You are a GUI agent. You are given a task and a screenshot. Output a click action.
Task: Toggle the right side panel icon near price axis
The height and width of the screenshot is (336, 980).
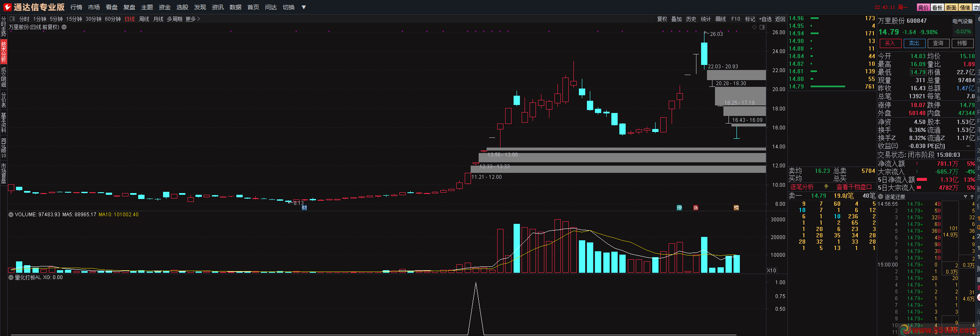coord(762,27)
